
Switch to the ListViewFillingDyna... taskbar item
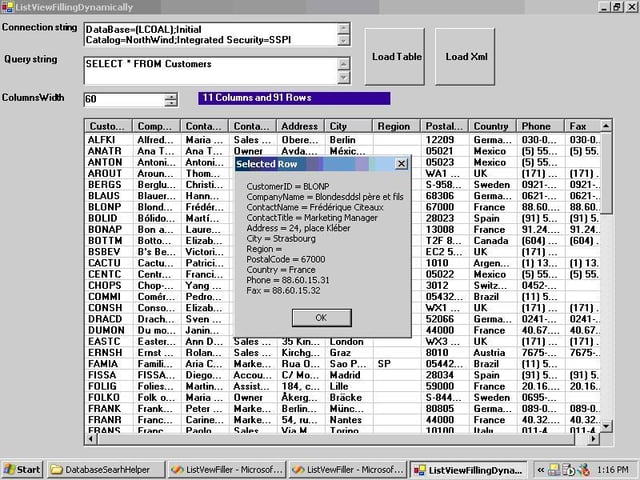click(x=469, y=470)
